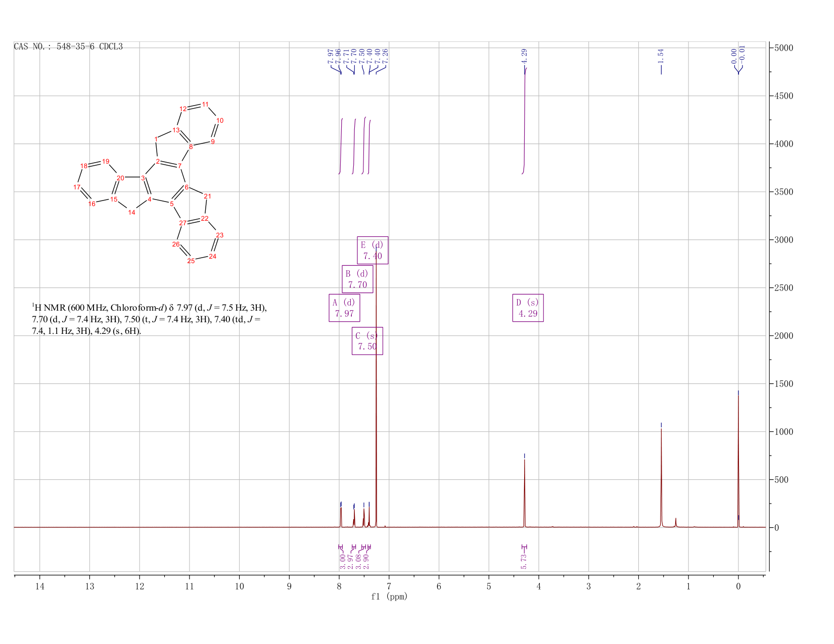Screen dimensions: 834x644
Task: Select the integral value 5.73
Action: [524, 561]
